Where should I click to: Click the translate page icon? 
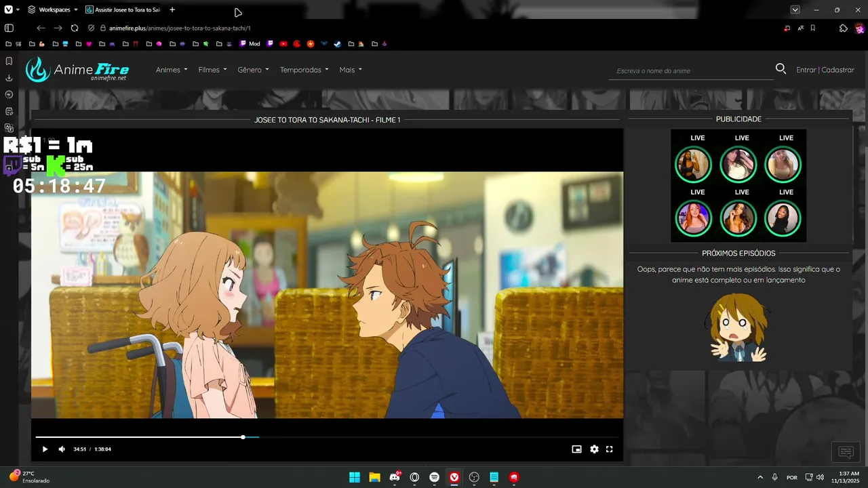(x=800, y=28)
